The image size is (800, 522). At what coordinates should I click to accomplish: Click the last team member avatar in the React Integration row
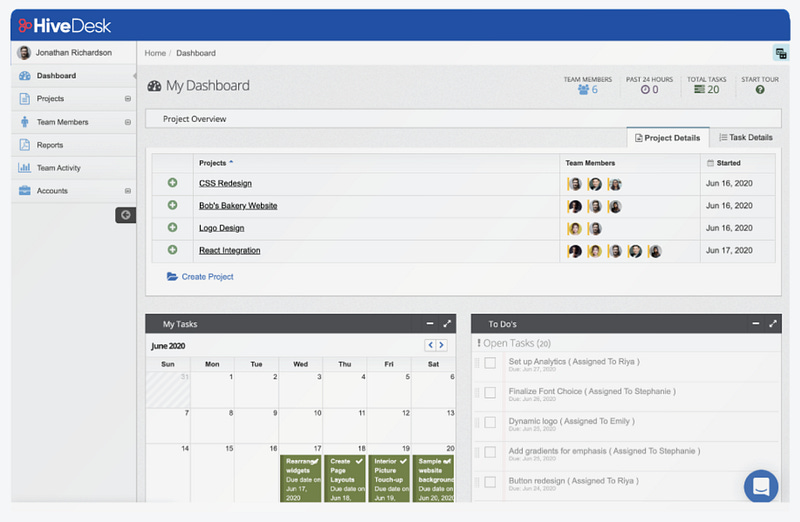pyautogui.click(x=655, y=251)
